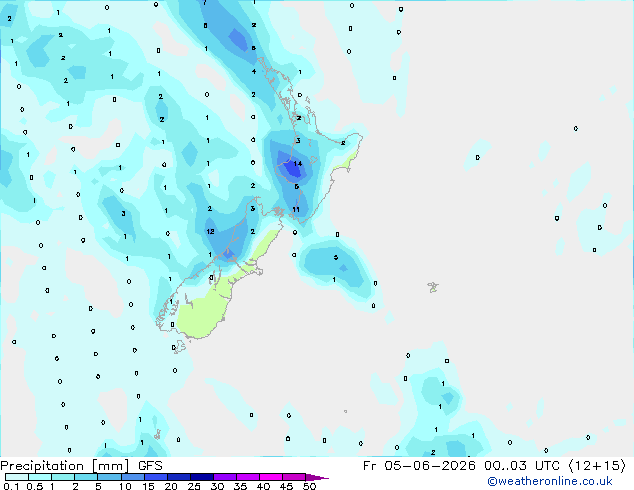Click the "0.1" legend scale label
Screen dimensions: 634x490
pos(11,486)
